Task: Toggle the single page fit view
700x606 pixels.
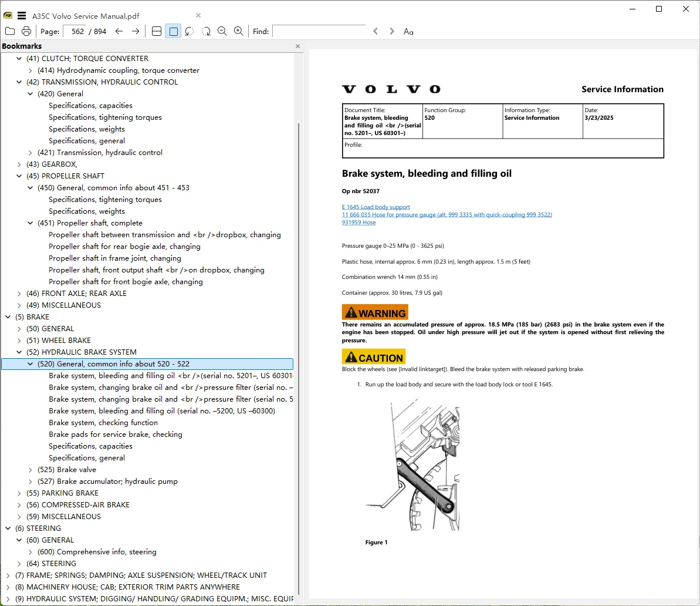Action: pyautogui.click(x=173, y=31)
